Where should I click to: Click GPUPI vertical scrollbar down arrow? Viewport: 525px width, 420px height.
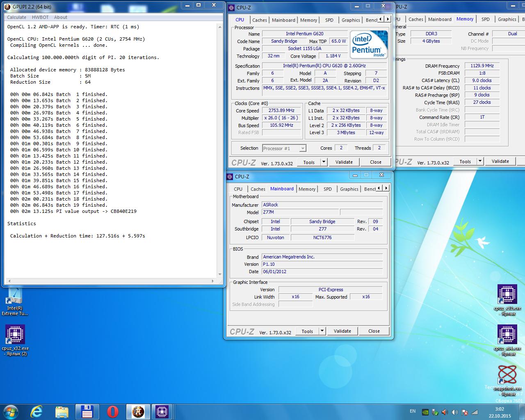pos(220,274)
